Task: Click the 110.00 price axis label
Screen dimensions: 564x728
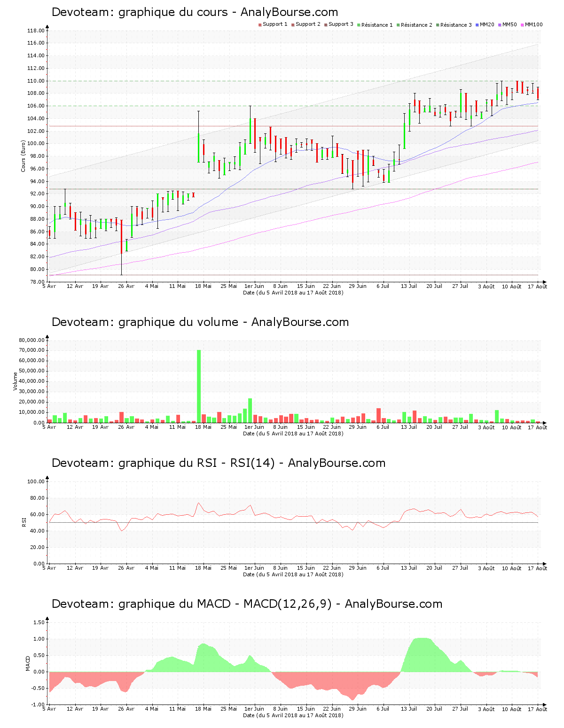Action: pos(36,81)
